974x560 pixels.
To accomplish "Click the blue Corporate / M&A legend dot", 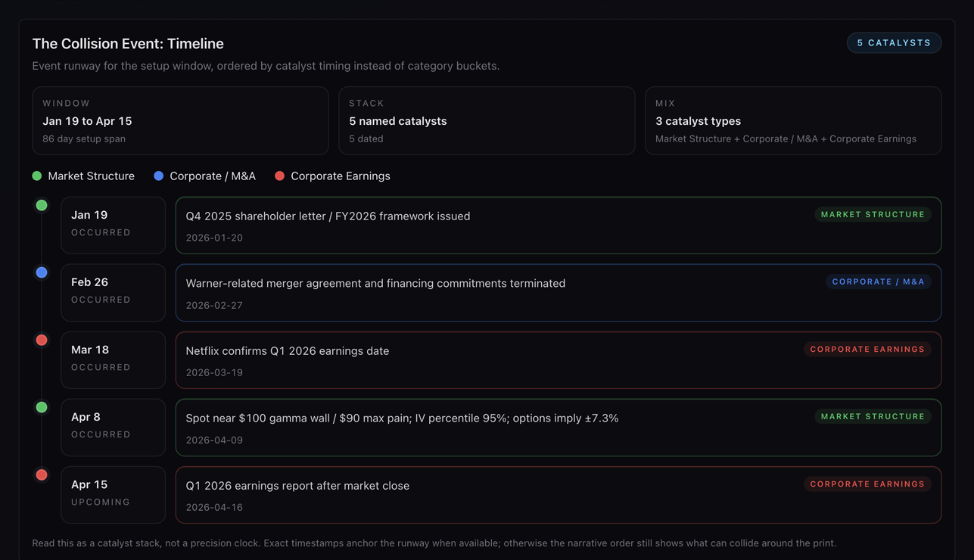I will click(x=157, y=175).
